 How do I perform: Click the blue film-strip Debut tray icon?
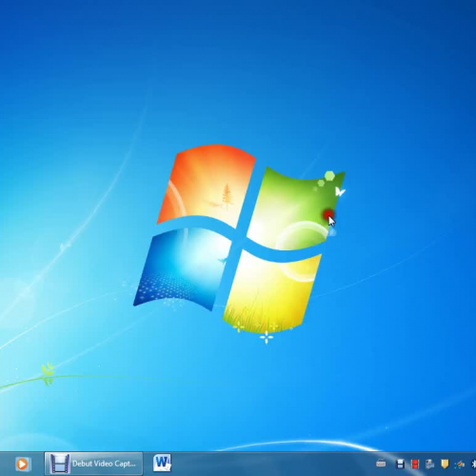point(400,464)
